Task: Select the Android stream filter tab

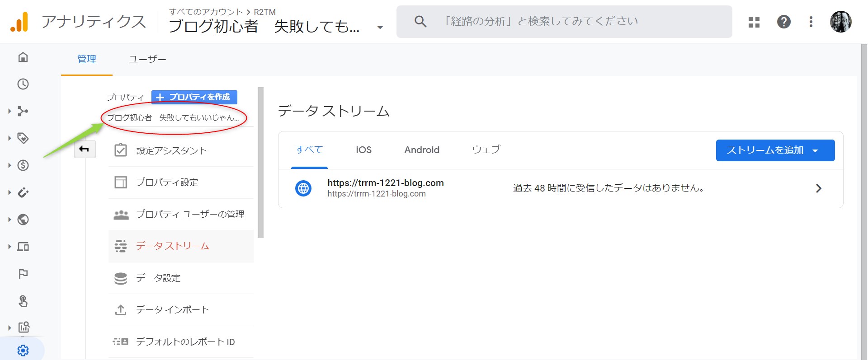Action: [x=421, y=150]
